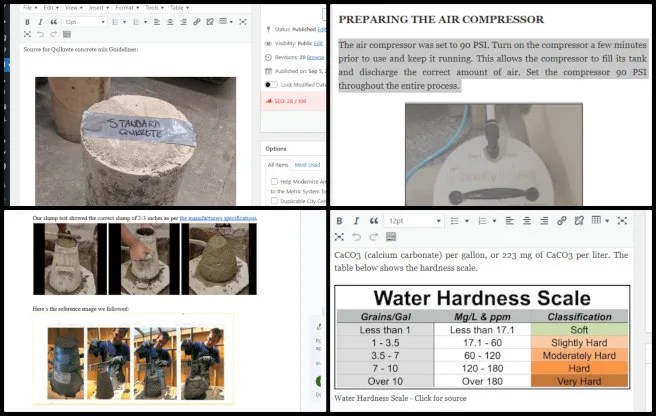
Task: Open the Format menu
Action: tap(127, 8)
